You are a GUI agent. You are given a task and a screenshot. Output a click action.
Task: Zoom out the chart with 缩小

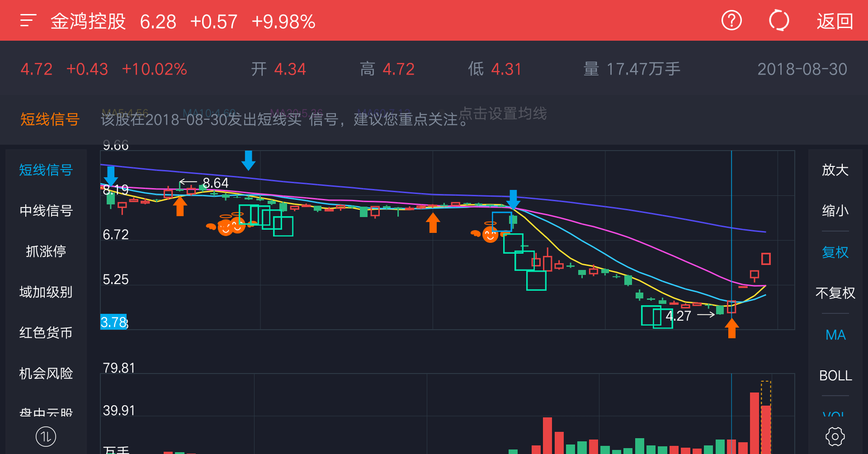[835, 211]
